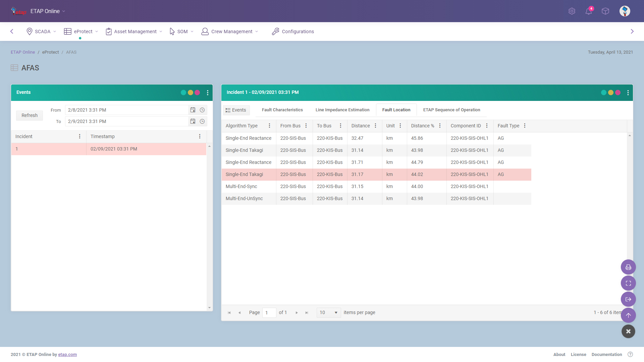Click the scroll-to-top arrow icon
The width and height of the screenshot is (644, 362).
tap(629, 315)
